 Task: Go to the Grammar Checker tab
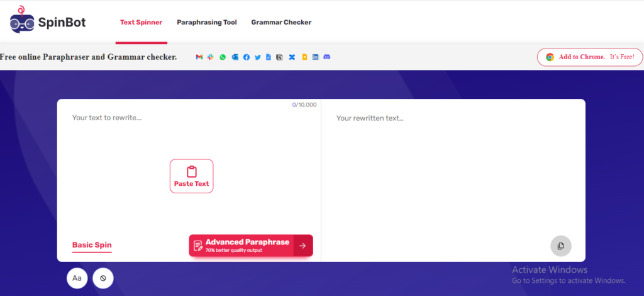point(281,22)
